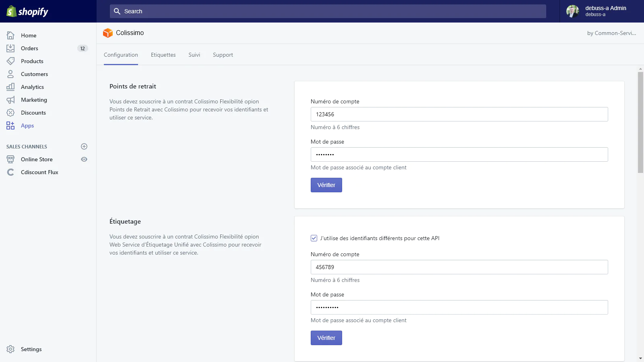Image resolution: width=644 pixels, height=362 pixels.
Task: Open the Support tab
Action: pos(223,55)
